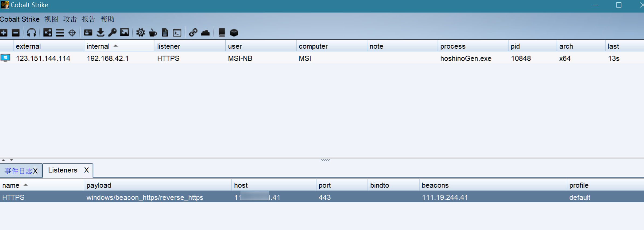Close the Listeners tab with its X
The width and height of the screenshot is (644, 230).
[86, 170]
